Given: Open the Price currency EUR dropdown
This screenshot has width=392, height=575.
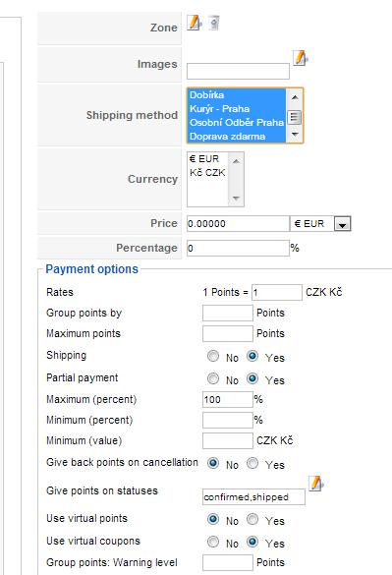Looking at the screenshot, I should 342,224.
